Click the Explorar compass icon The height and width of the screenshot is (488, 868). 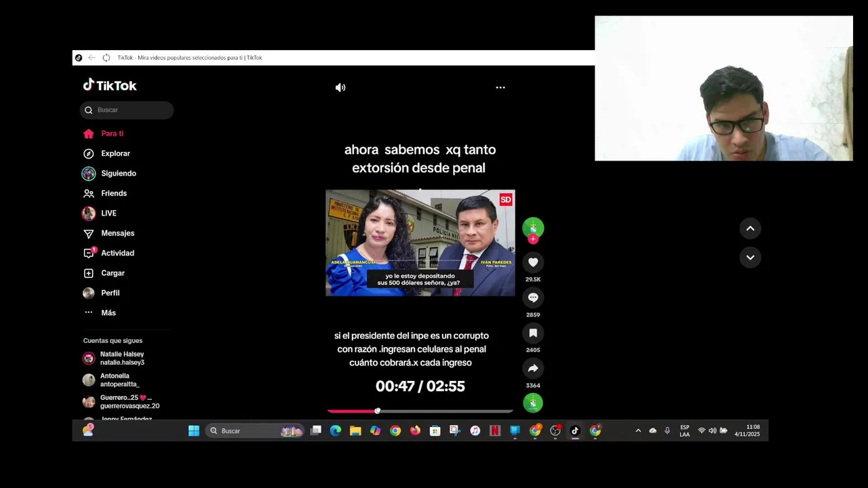[x=88, y=154]
